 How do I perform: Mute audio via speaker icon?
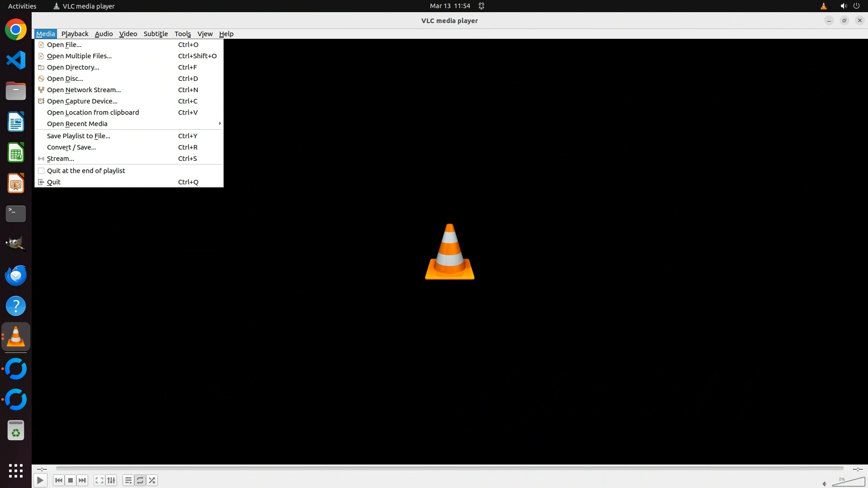coord(824,484)
